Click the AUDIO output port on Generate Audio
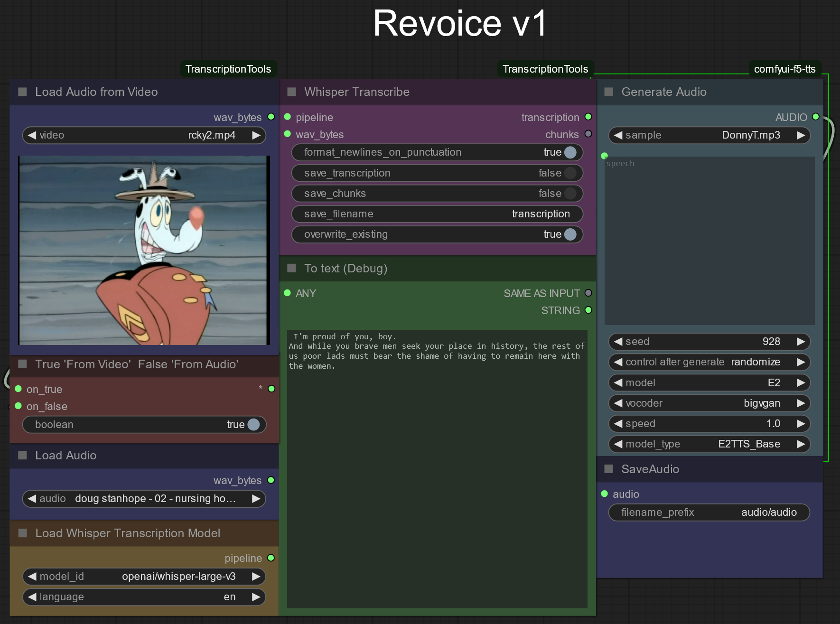The width and height of the screenshot is (840, 624). 816,117
